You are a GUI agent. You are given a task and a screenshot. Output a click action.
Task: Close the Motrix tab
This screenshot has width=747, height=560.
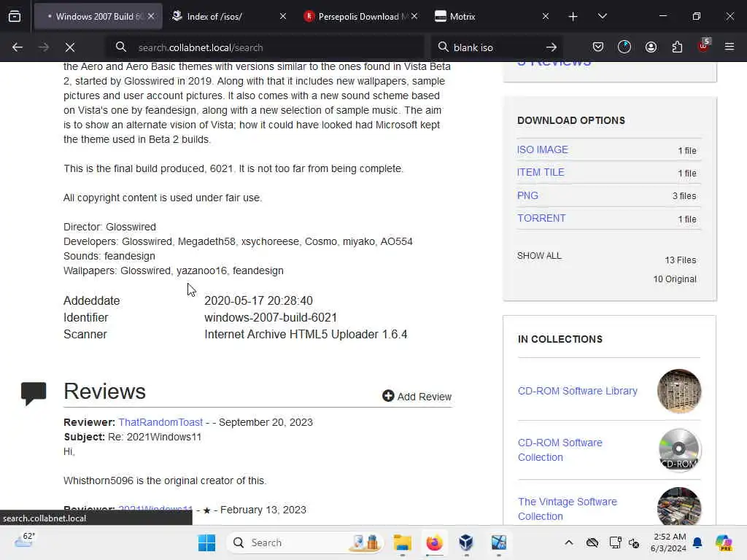546,16
